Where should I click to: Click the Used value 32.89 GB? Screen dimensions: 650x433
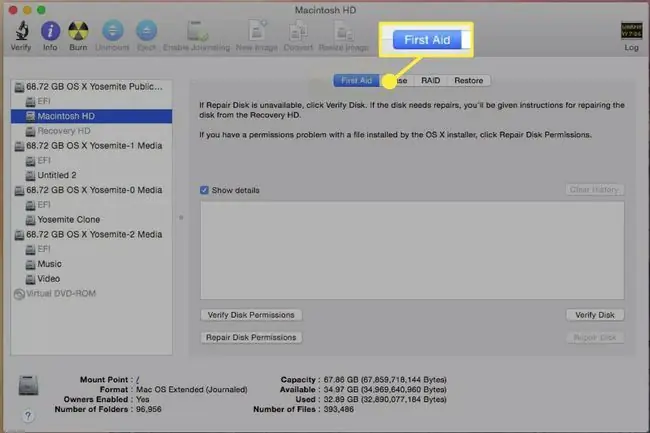tap(385, 399)
